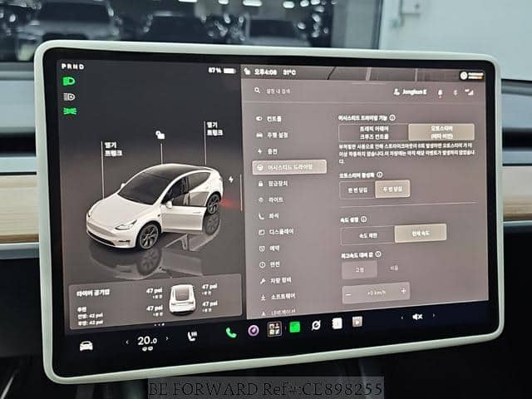Tap the white high-beam headlight icon
This screenshot has width=532, height=399.
pyautogui.click(x=69, y=97)
